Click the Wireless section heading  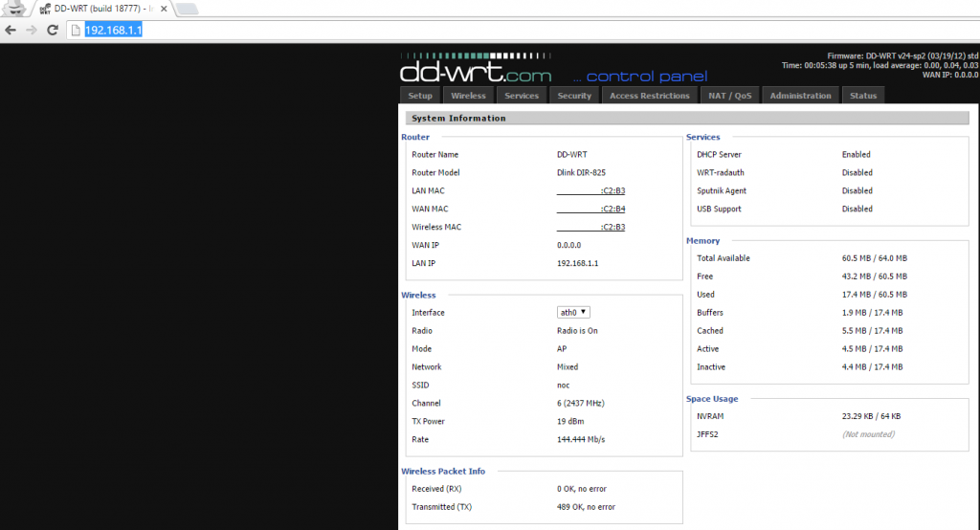point(418,295)
